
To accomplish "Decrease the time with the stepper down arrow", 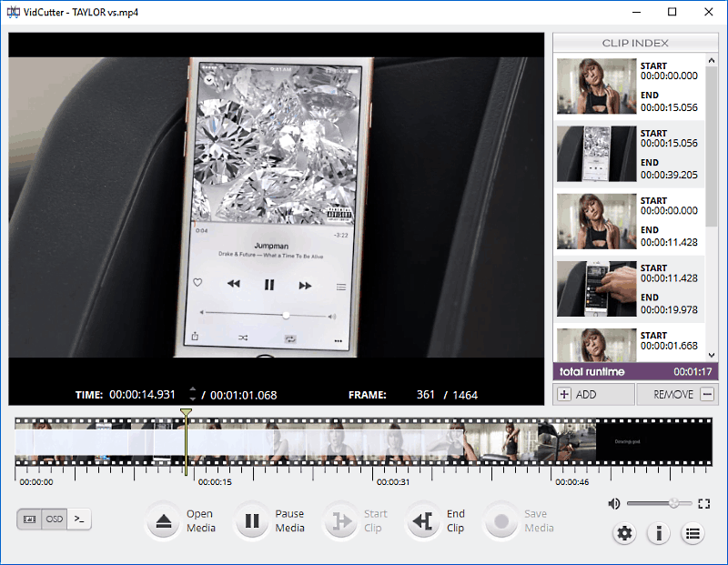I will (x=193, y=399).
